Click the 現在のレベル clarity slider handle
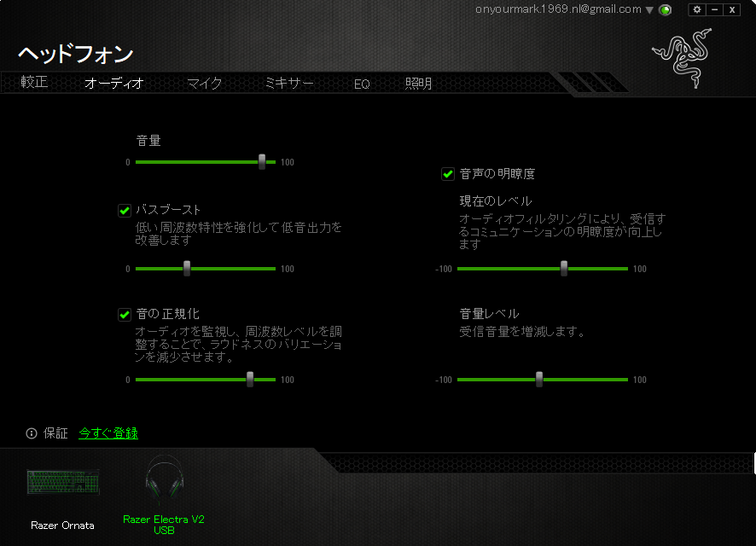 [x=564, y=269]
